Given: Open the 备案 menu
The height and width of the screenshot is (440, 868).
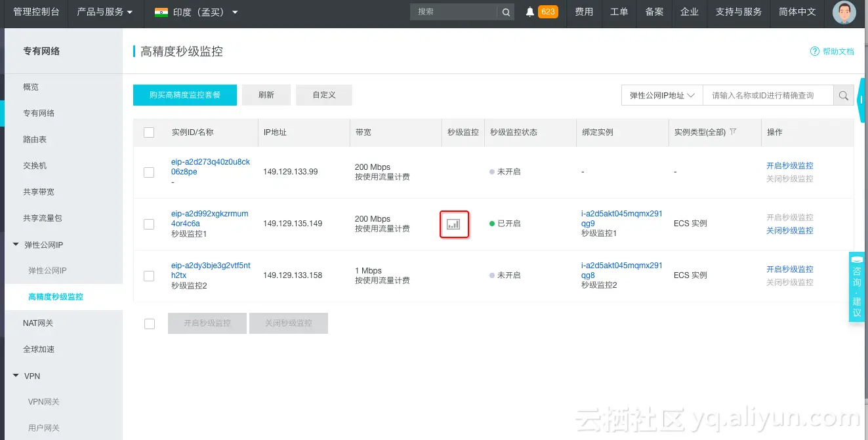Looking at the screenshot, I should (x=654, y=12).
